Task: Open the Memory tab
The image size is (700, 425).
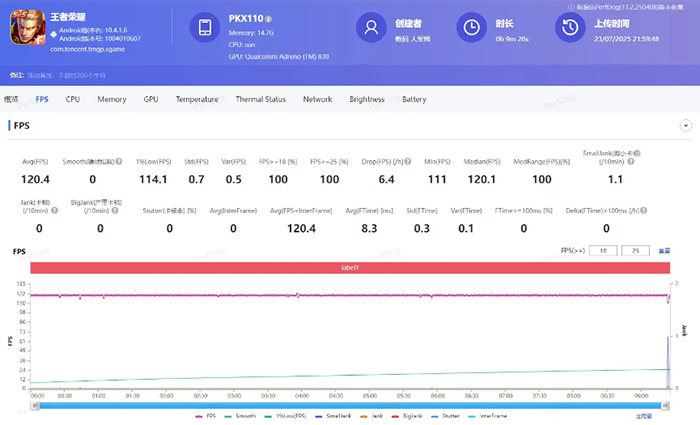Action: click(x=111, y=100)
